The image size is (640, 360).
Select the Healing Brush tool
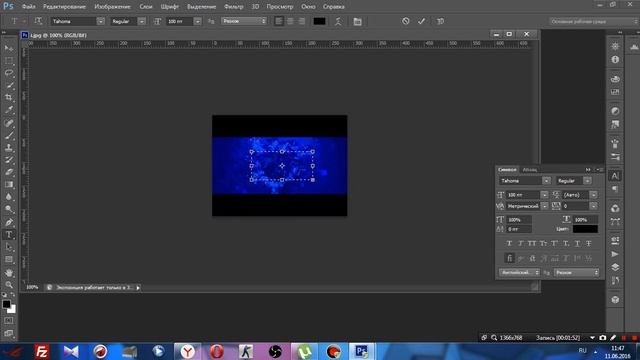pos(9,123)
